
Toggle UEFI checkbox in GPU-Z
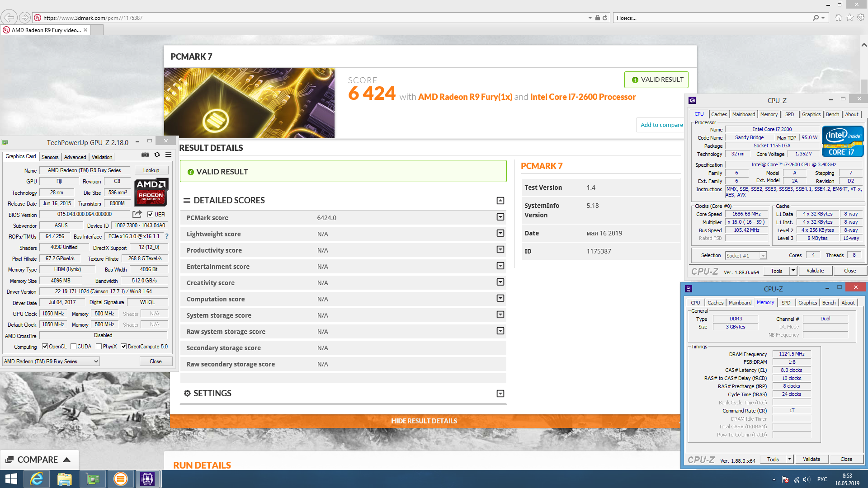click(151, 214)
